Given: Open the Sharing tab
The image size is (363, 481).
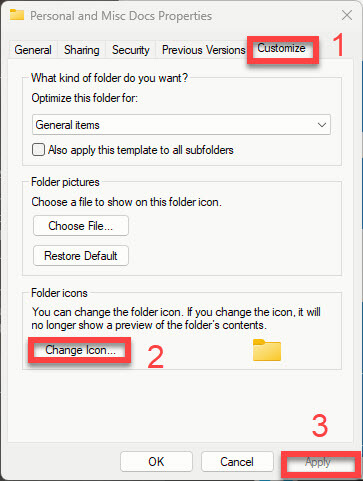Looking at the screenshot, I should pyautogui.click(x=82, y=50).
